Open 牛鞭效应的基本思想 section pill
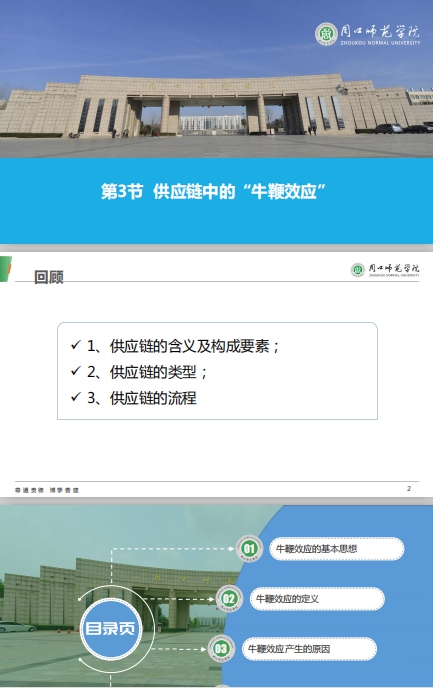The height and width of the screenshot is (688, 433). 336,549
